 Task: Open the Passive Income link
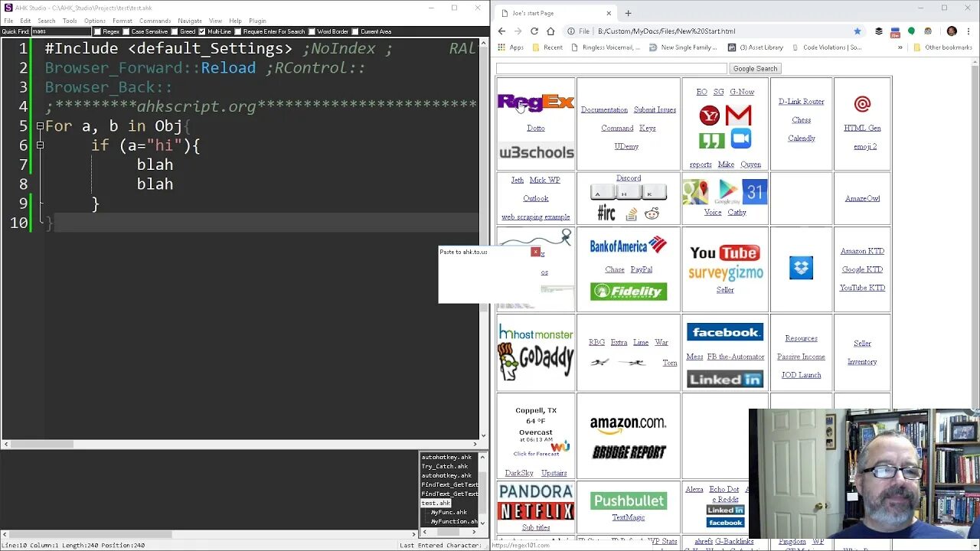click(801, 357)
